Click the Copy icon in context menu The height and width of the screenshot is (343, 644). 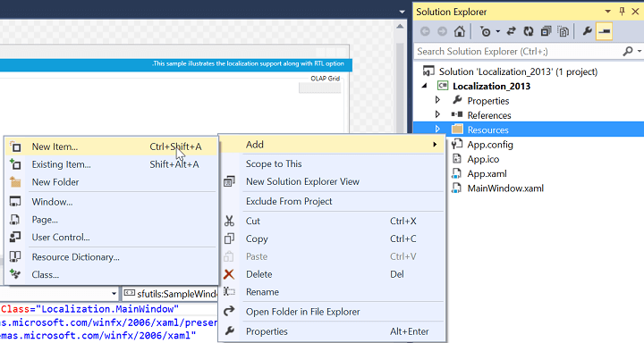tap(229, 238)
